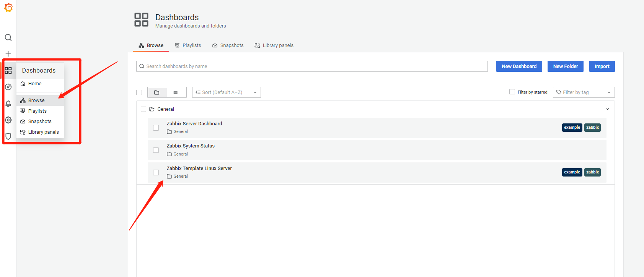644x277 pixels.
Task: Switch to folder view icon
Action: (x=157, y=92)
